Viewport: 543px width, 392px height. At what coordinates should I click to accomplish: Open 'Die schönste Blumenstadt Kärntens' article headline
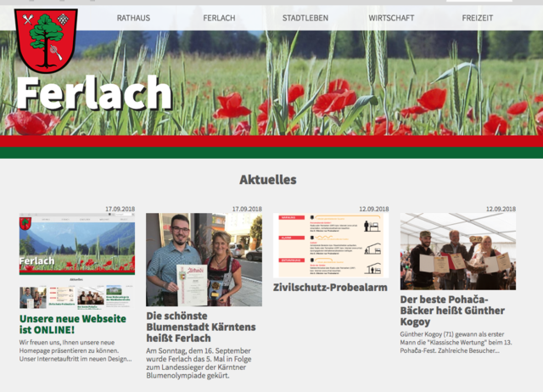[201, 327]
